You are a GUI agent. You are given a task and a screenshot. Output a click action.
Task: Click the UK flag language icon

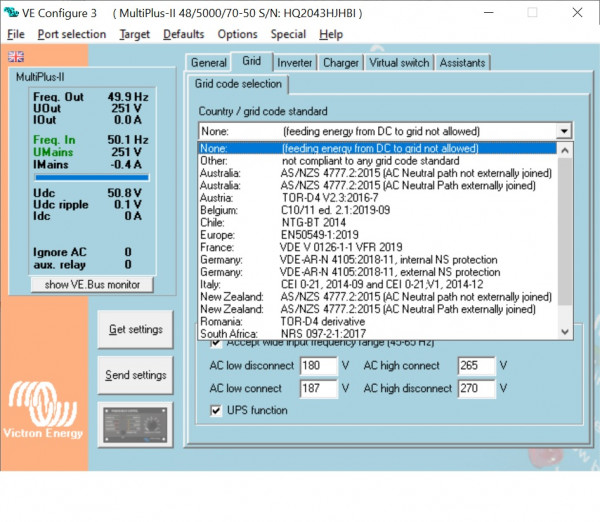pyautogui.click(x=16, y=57)
